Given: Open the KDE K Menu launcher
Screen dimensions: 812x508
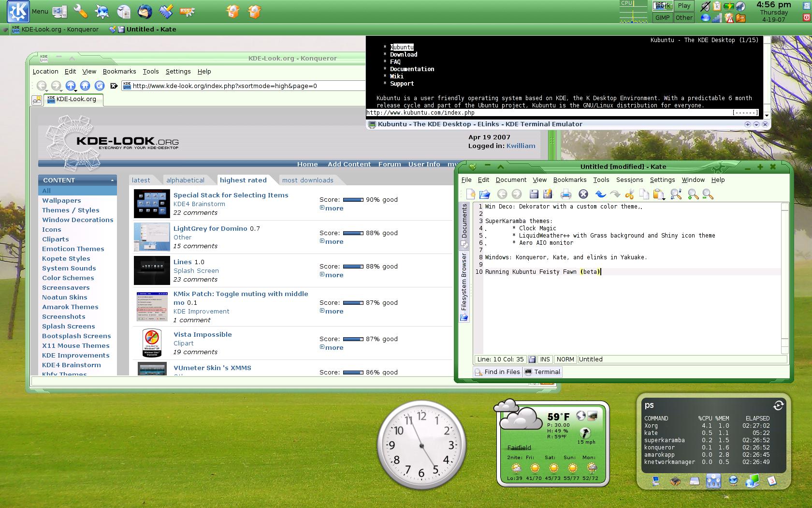Looking at the screenshot, I should 18,11.
